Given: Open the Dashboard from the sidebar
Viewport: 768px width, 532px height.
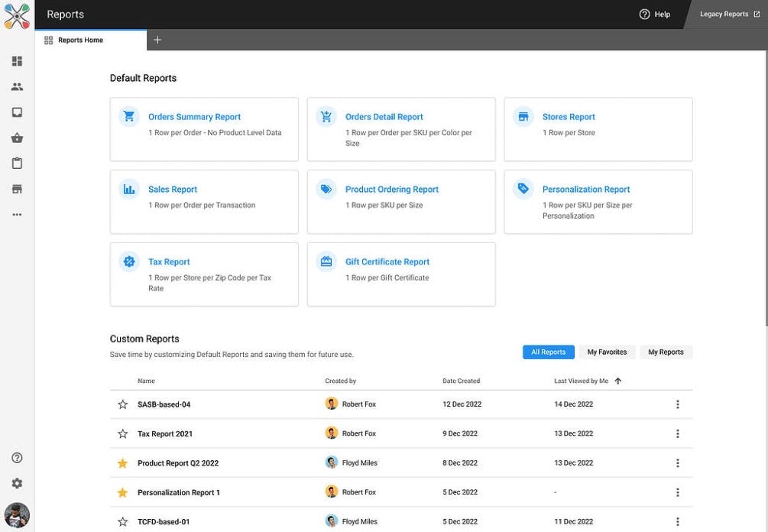Looking at the screenshot, I should pyautogui.click(x=17, y=60).
